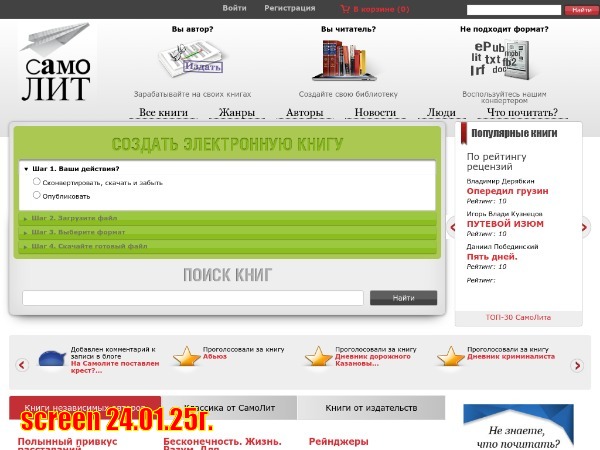The width and height of the screenshot is (600, 450).
Task: Open the 'Регистрация' link in header
Action: click(289, 8)
